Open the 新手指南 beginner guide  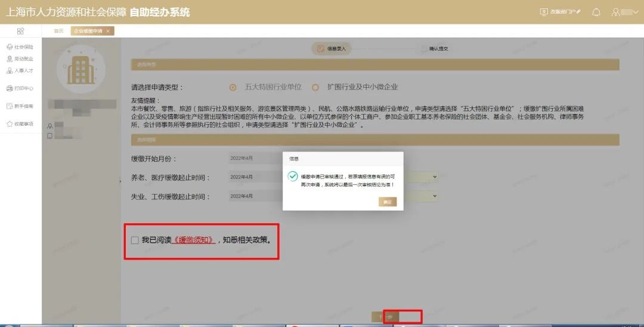coord(20,106)
